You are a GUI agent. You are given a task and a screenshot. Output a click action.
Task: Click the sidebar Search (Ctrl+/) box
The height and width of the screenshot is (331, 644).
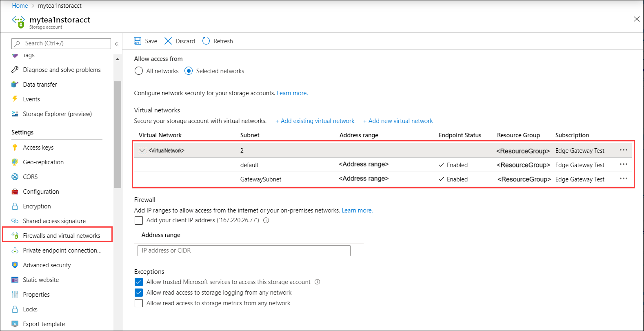[x=61, y=43]
